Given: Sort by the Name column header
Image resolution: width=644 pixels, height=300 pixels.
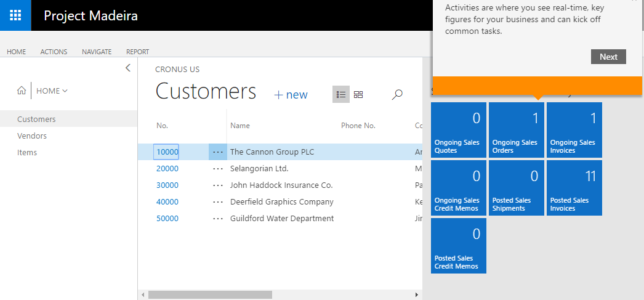Looking at the screenshot, I should click(240, 126).
